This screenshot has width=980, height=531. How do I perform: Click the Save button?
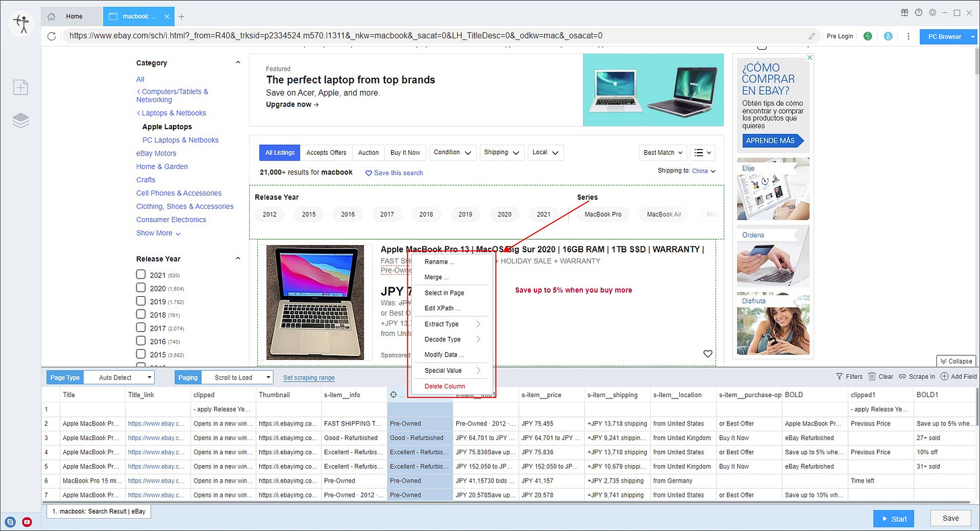point(950,518)
